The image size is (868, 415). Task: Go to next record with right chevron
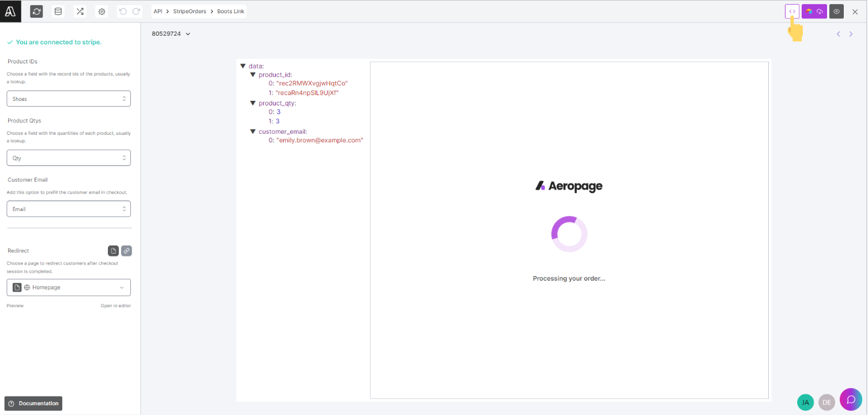tap(851, 34)
